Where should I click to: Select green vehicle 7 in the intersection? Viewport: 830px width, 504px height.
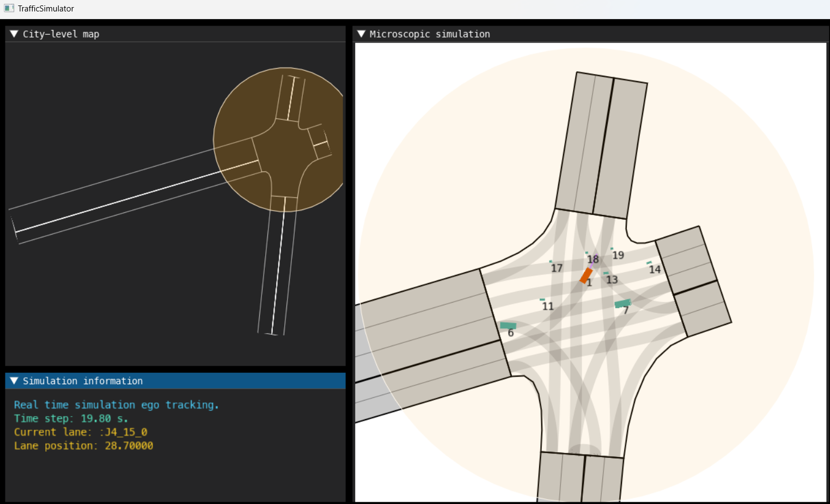point(622,304)
